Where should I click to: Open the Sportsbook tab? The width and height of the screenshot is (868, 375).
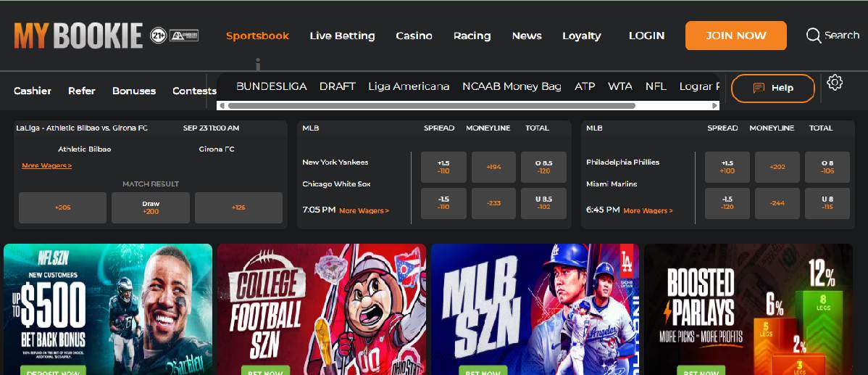(257, 36)
